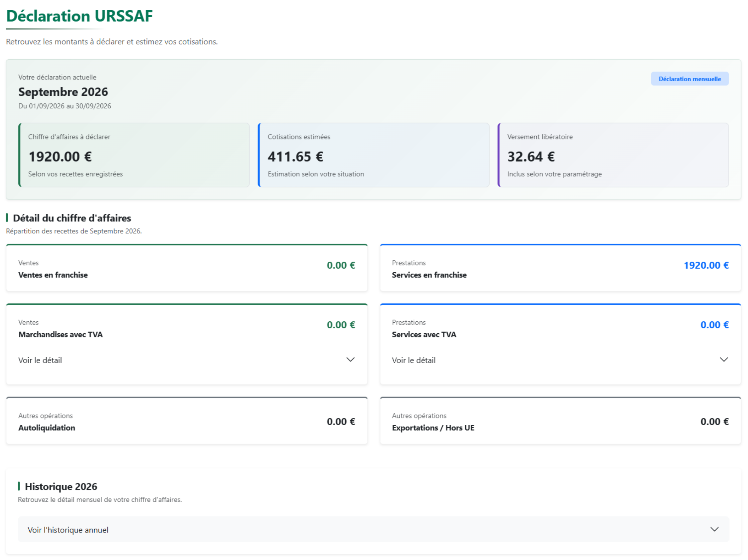Click the 0.00 € Marchandises avec TVA amount

pyautogui.click(x=341, y=325)
